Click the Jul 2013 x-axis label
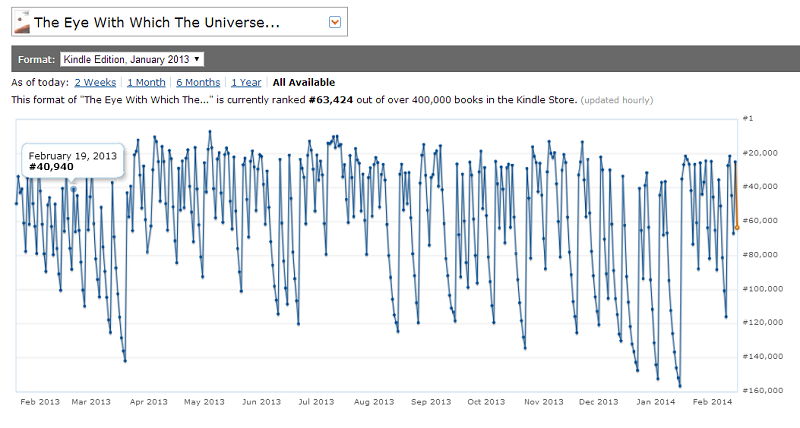This screenshot has width=800, height=428. click(317, 402)
